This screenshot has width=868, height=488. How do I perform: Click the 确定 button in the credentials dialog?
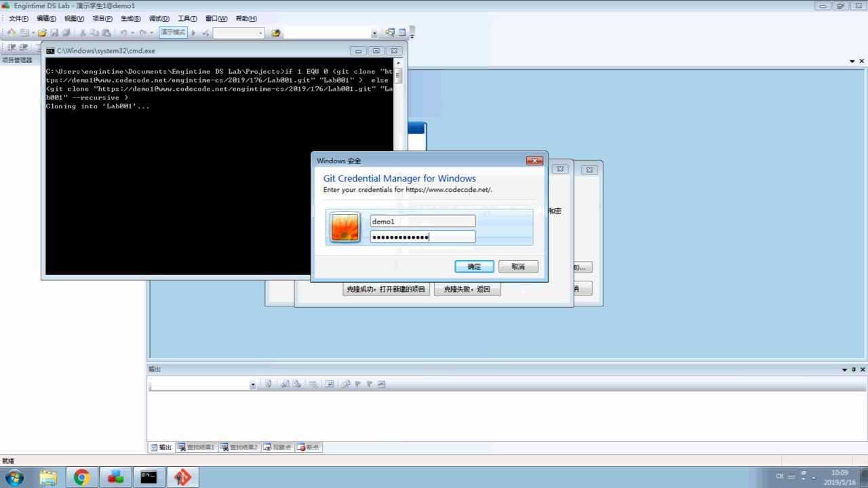473,266
